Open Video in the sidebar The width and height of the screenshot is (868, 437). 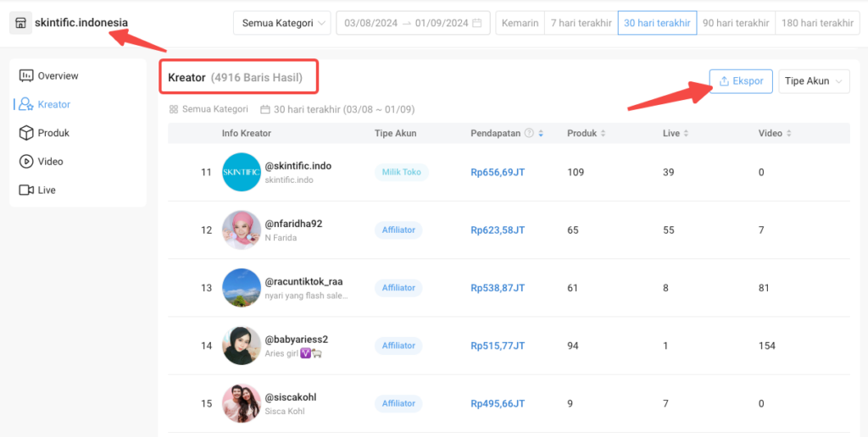pos(48,162)
